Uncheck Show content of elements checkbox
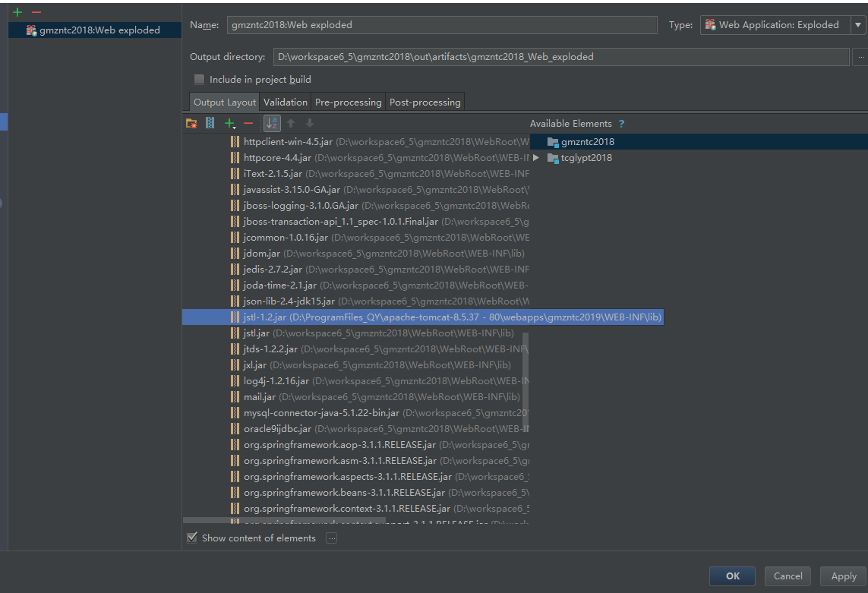The image size is (868, 593). coord(192,538)
